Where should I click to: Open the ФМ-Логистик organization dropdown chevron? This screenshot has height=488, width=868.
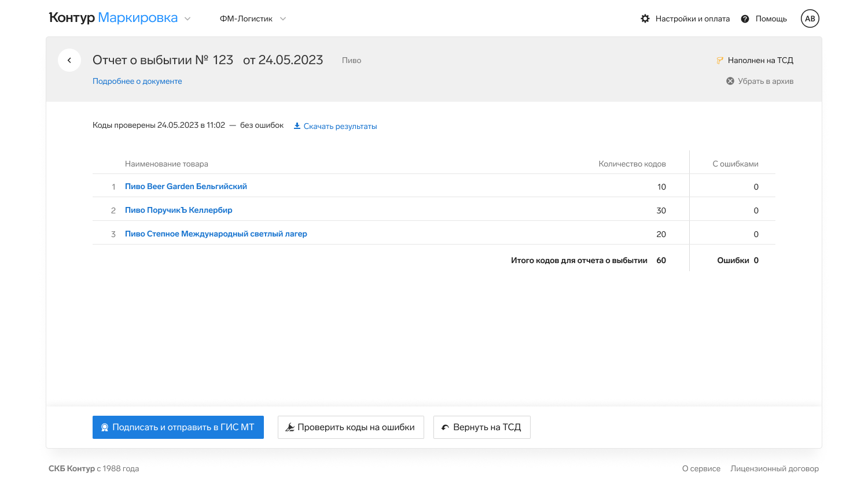283,19
